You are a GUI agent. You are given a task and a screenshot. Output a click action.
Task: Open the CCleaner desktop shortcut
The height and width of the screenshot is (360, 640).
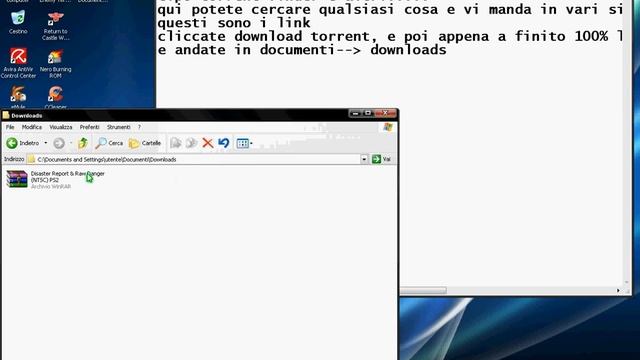tap(56, 97)
